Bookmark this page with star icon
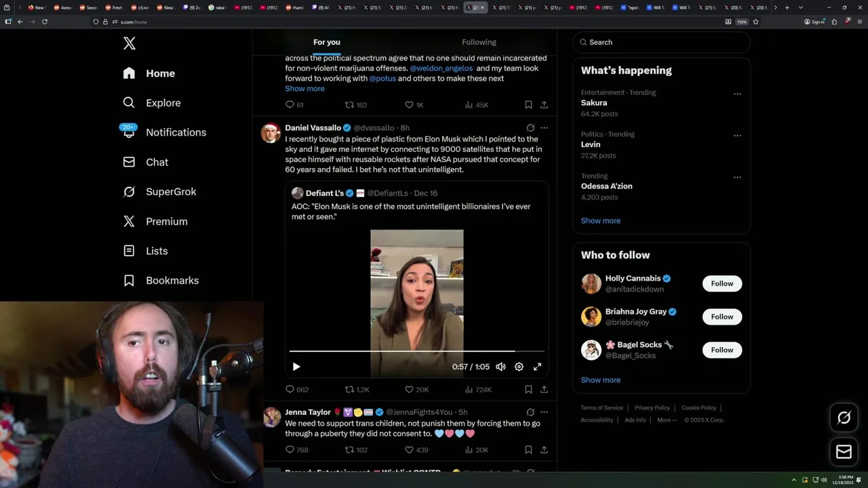 (x=755, y=22)
